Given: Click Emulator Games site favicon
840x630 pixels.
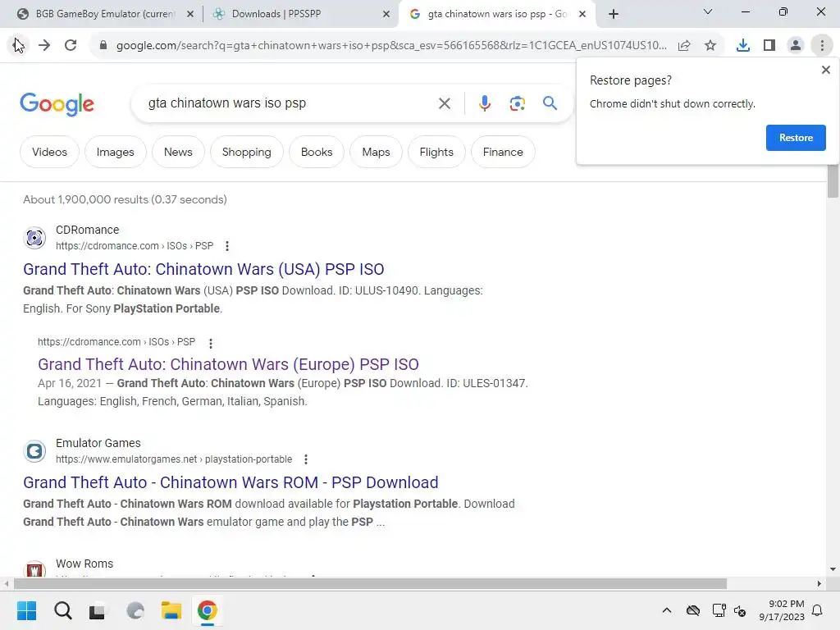Looking at the screenshot, I should coord(34,451).
